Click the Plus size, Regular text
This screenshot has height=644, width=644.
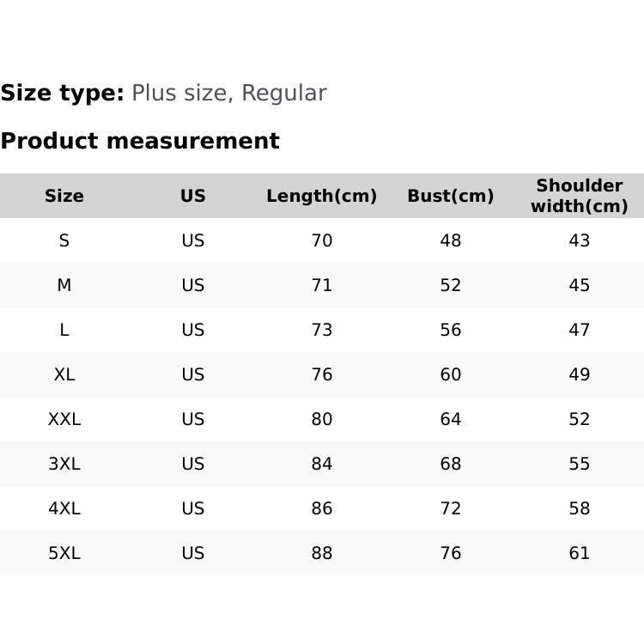click(x=228, y=93)
